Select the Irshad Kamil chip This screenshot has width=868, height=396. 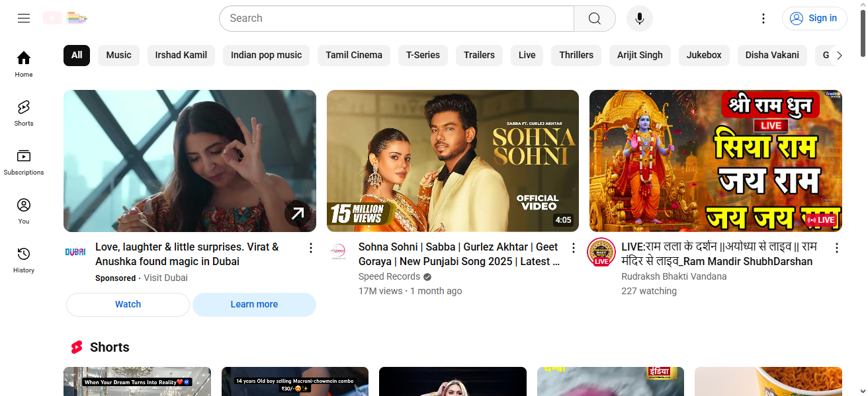pyautogui.click(x=181, y=55)
